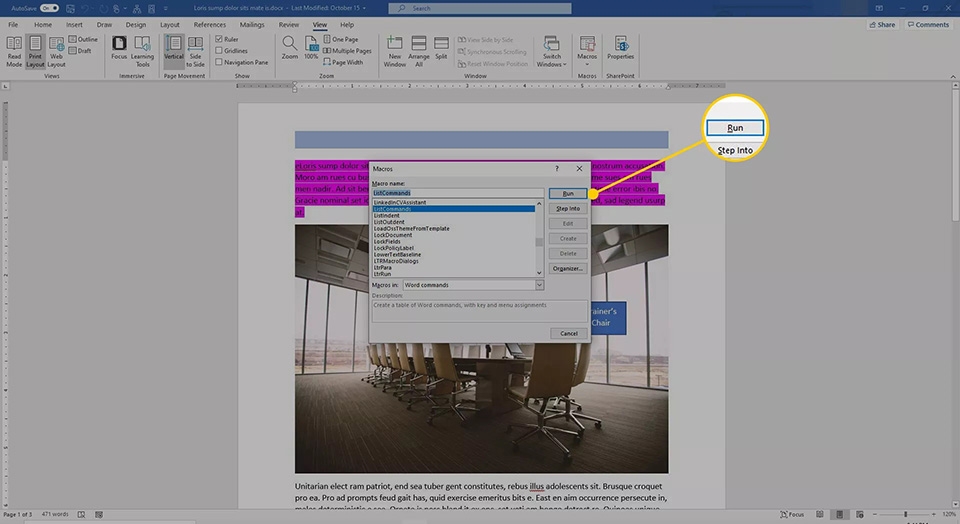The image size is (960, 524).
Task: Open Learning Tools
Action: [x=143, y=51]
